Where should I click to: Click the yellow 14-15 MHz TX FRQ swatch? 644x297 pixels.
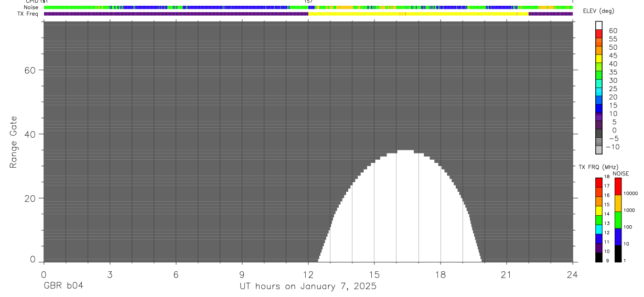(x=599, y=211)
